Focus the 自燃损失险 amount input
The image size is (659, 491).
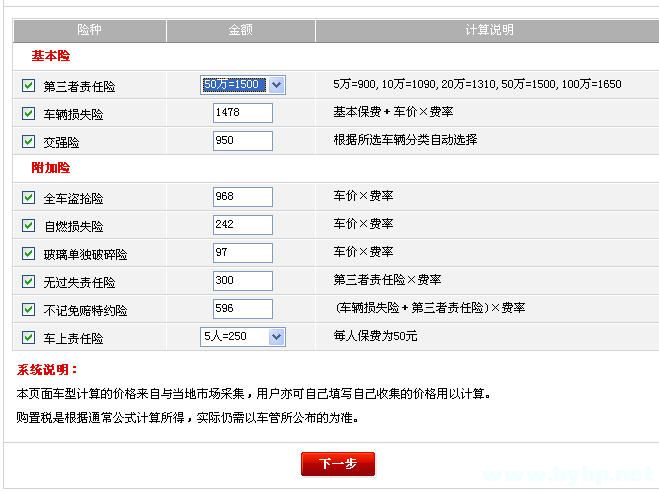[242, 225]
